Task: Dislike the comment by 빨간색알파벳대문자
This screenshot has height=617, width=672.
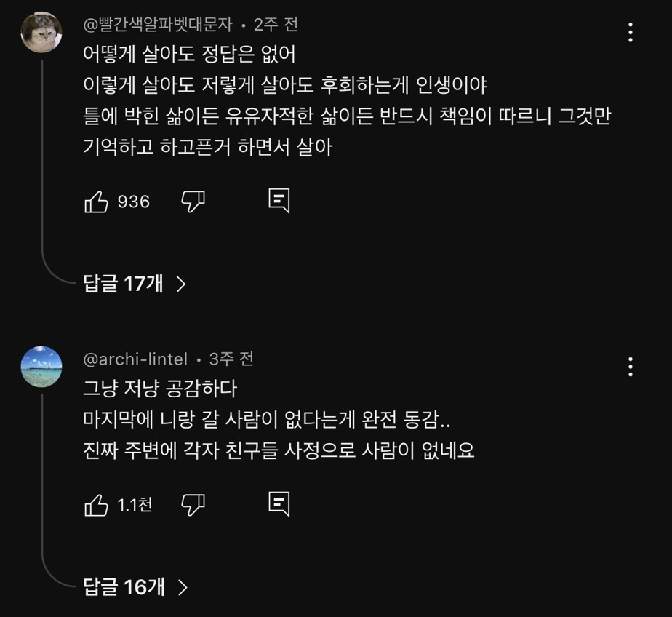Action: pos(193,202)
